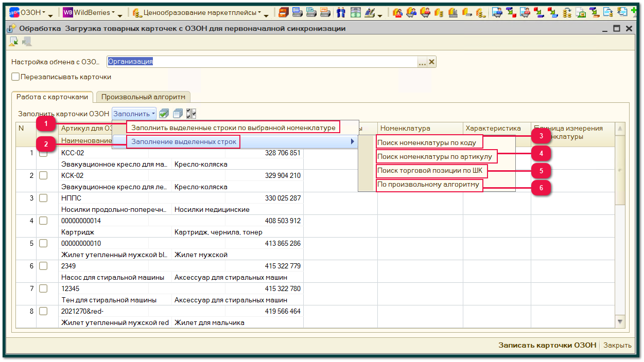The width and height of the screenshot is (644, 362).
Task: Choose По произвольному алгоритму option
Action: pyautogui.click(x=428, y=184)
